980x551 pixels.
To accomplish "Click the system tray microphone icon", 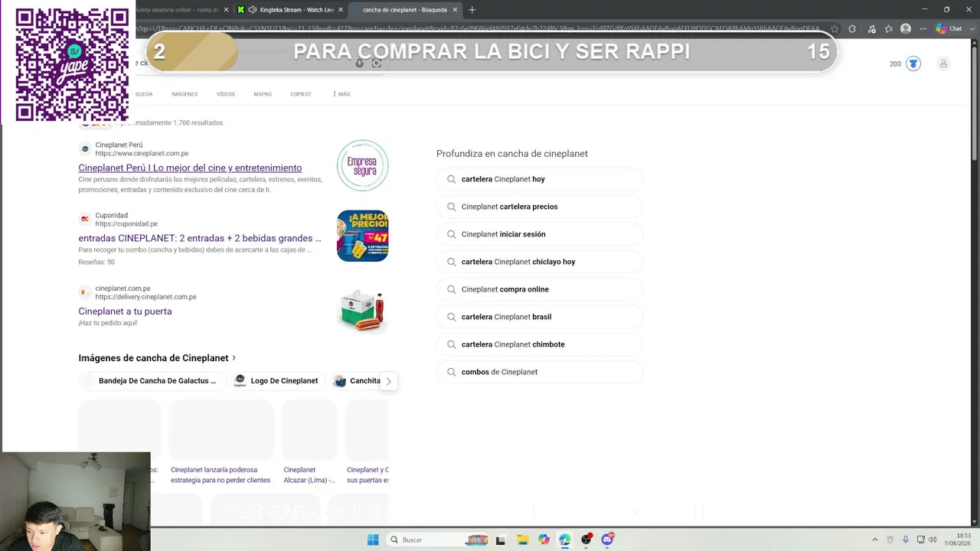I will (906, 540).
